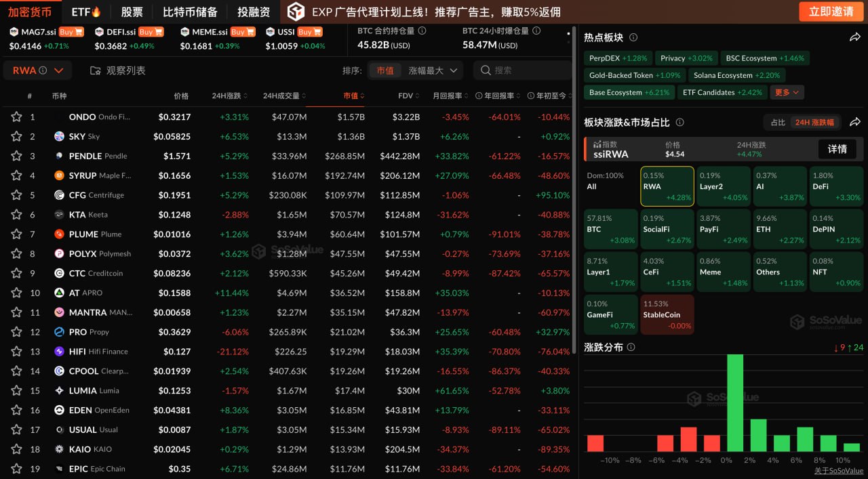
Task: Open info icon beside 涨跌分布
Action: coord(631,347)
